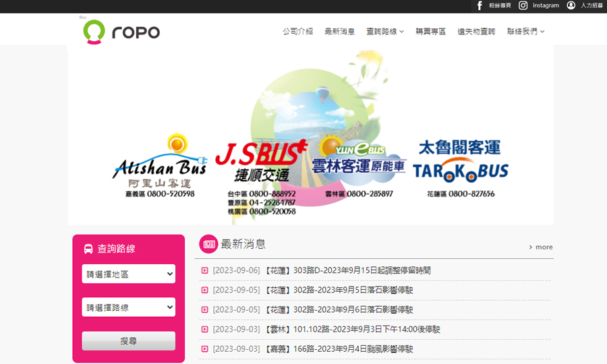This screenshot has width=607, height=364.
Task: Open the Facebook fan page icon
Action: 480,5
